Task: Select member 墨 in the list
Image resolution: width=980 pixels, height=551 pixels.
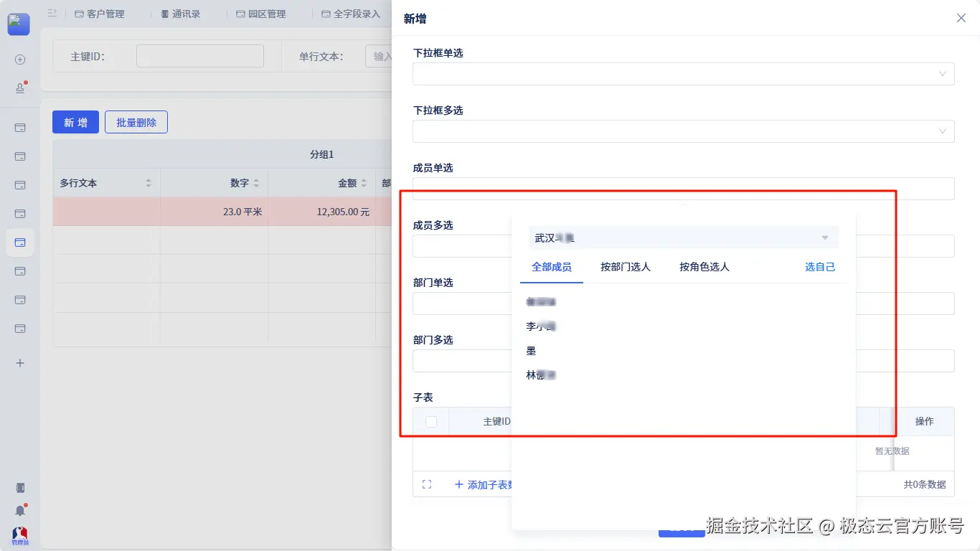Action: [532, 351]
